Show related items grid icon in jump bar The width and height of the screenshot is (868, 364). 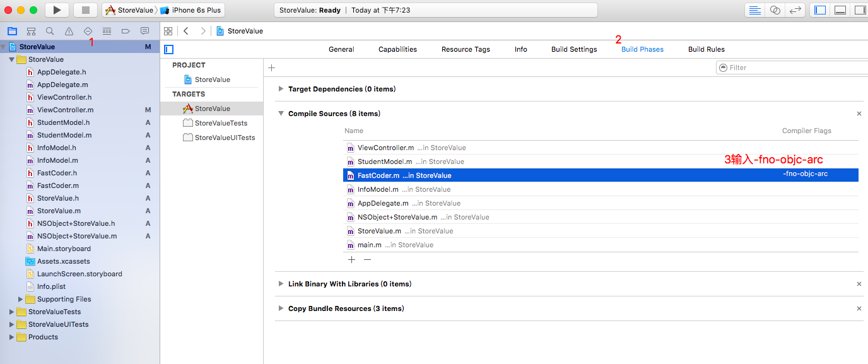point(168,31)
